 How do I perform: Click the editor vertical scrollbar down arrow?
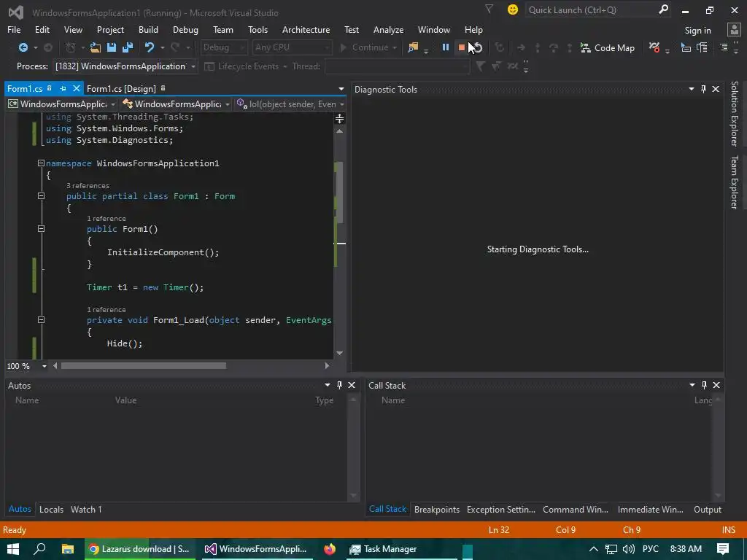click(340, 353)
